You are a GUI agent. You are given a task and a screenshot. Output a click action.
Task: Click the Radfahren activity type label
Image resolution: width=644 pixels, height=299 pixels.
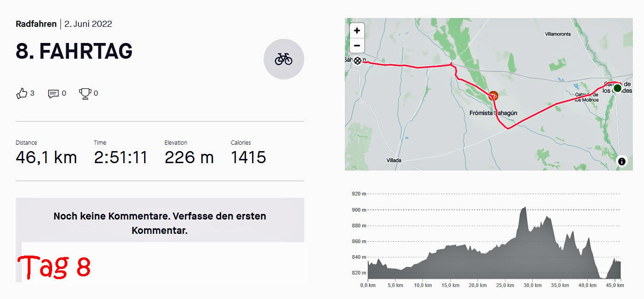click(x=36, y=24)
